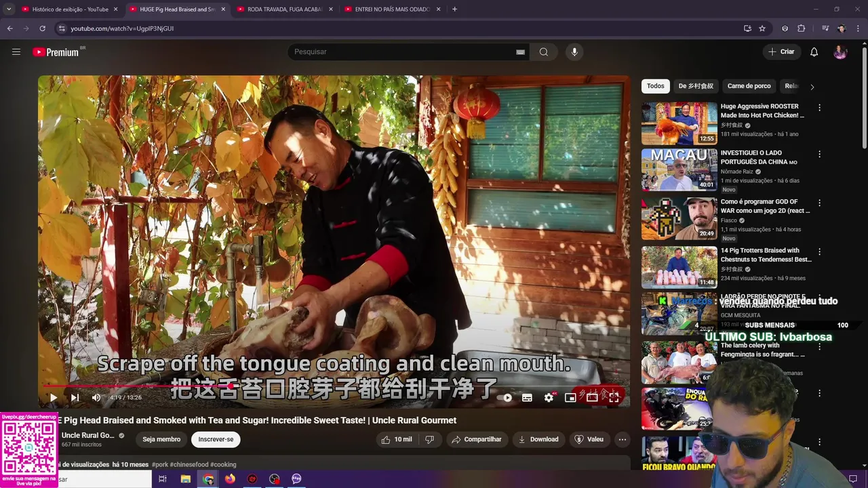Screen dimensions: 868x488
Task: Start voice search with microphone icon
Action: pyautogui.click(x=574, y=52)
